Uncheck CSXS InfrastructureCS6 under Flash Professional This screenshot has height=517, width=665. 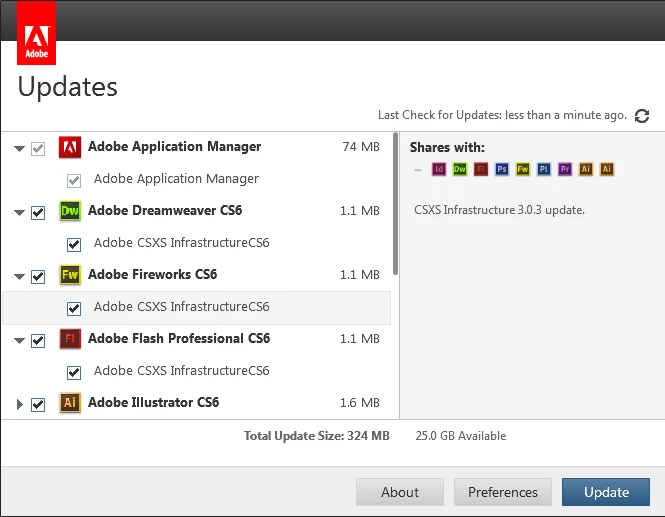[74, 372]
